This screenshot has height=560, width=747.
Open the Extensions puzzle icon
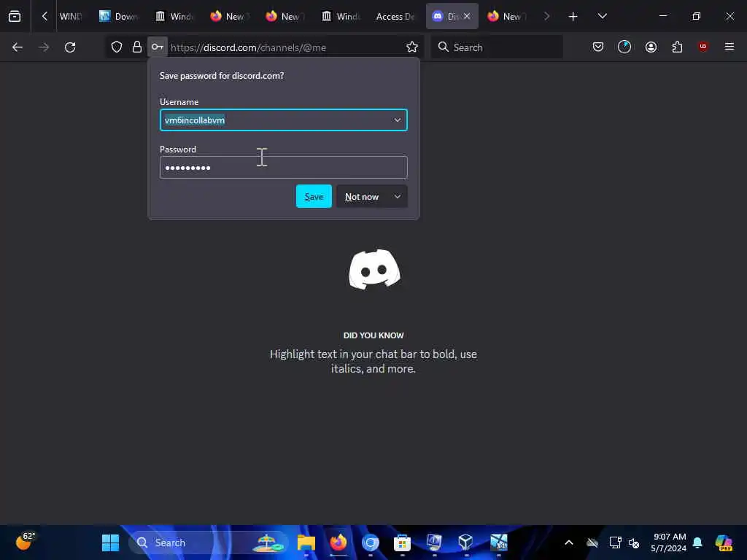677,47
